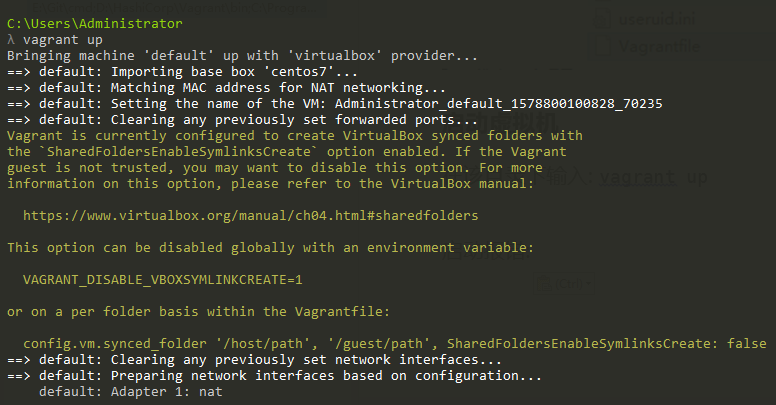
Task: Click the faint useruid.ini file icon
Action: (x=601, y=19)
